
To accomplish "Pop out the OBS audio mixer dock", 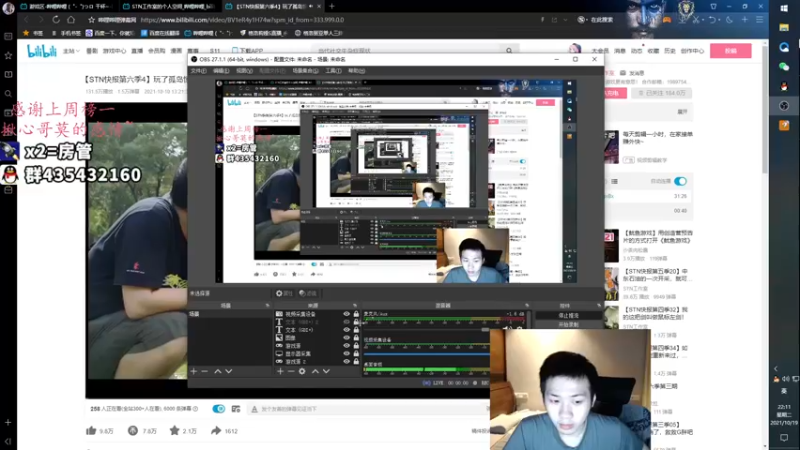I will 527,306.
